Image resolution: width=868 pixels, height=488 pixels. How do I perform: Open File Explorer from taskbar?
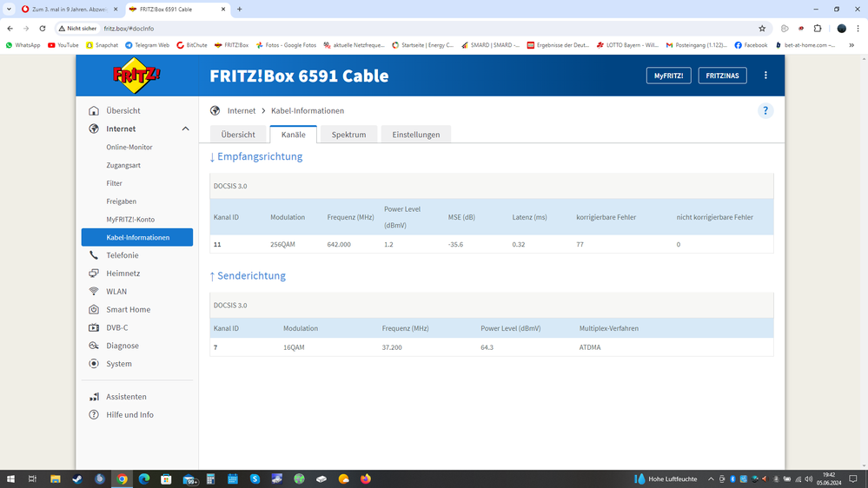56,479
